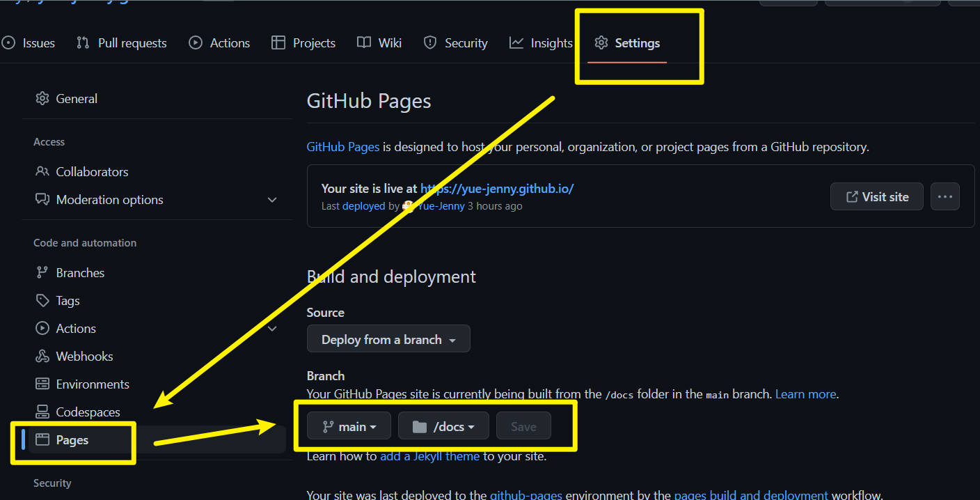Open General settings in sidebar
This screenshot has width=980, height=500.
(x=157, y=98)
